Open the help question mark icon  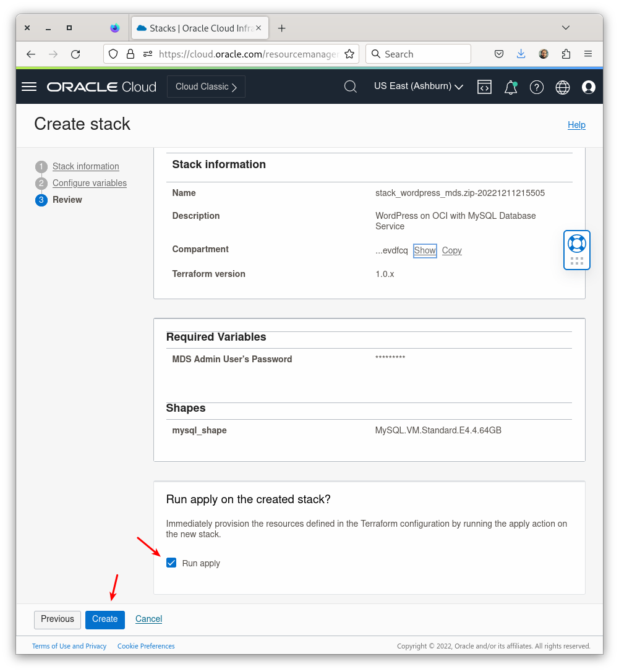pyautogui.click(x=536, y=87)
